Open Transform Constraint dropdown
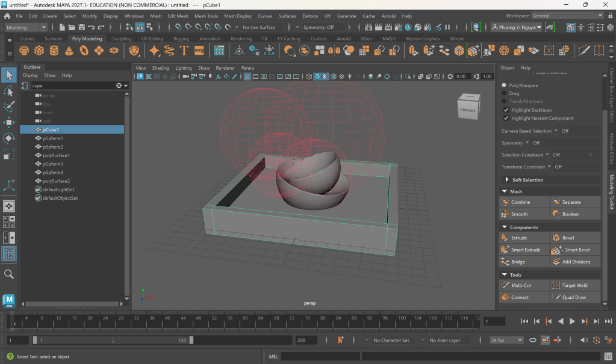This screenshot has width=616, height=364. [549, 167]
